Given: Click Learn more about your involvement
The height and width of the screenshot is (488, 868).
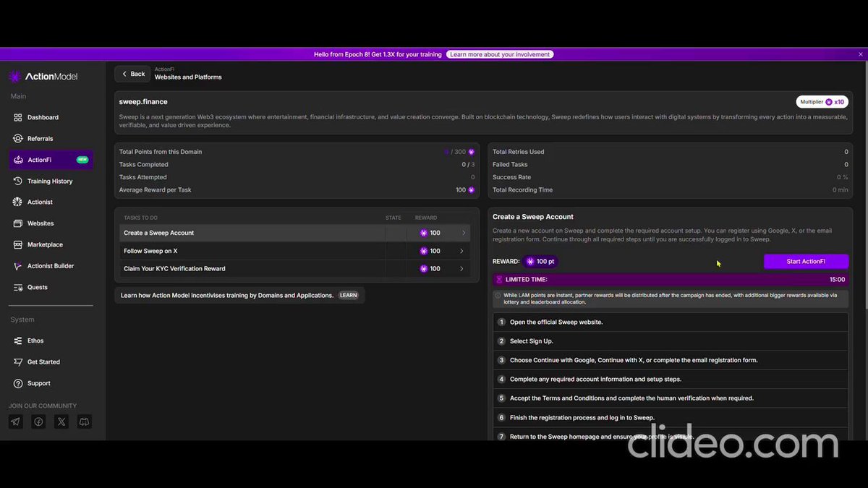Looking at the screenshot, I should pos(500,54).
